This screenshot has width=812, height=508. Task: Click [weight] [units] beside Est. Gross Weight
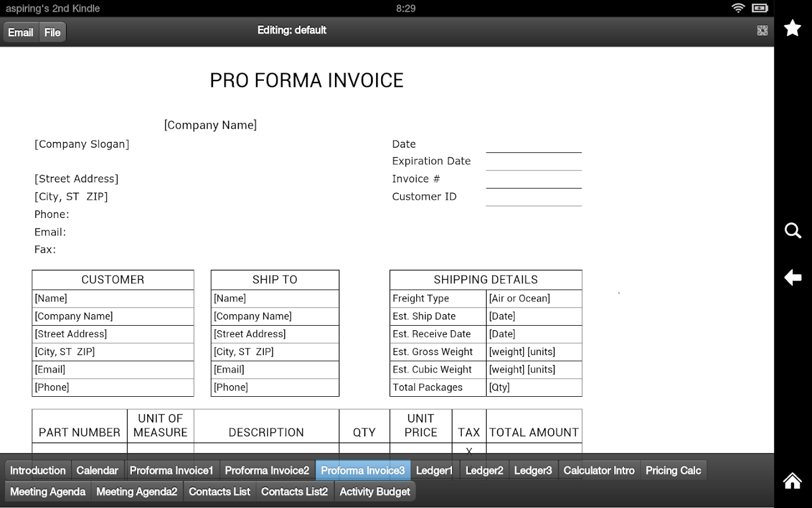[534, 352]
